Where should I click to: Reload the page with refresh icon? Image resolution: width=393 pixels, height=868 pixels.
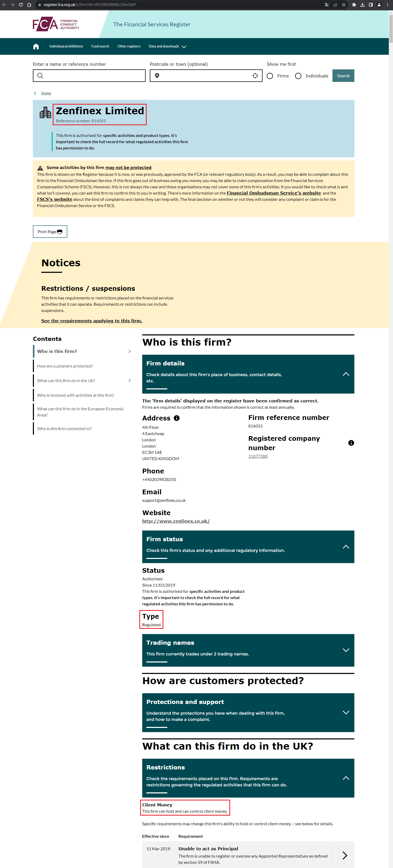(x=21, y=5)
